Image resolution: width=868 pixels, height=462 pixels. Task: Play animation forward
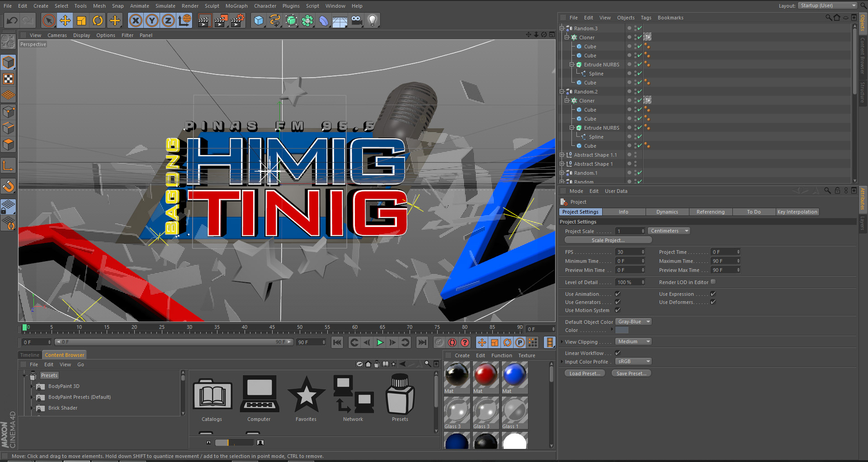pos(380,342)
